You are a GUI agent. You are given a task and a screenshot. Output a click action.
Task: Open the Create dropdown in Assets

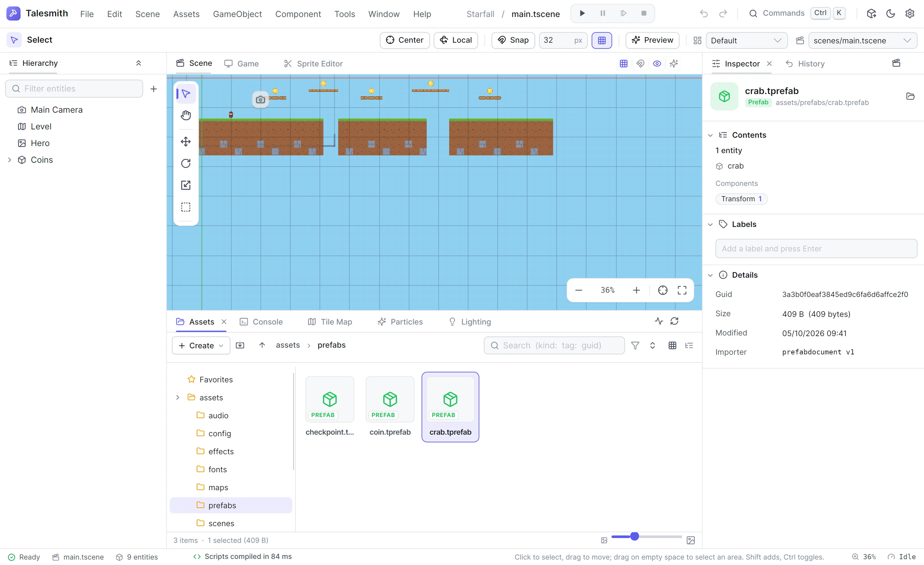pos(201,345)
